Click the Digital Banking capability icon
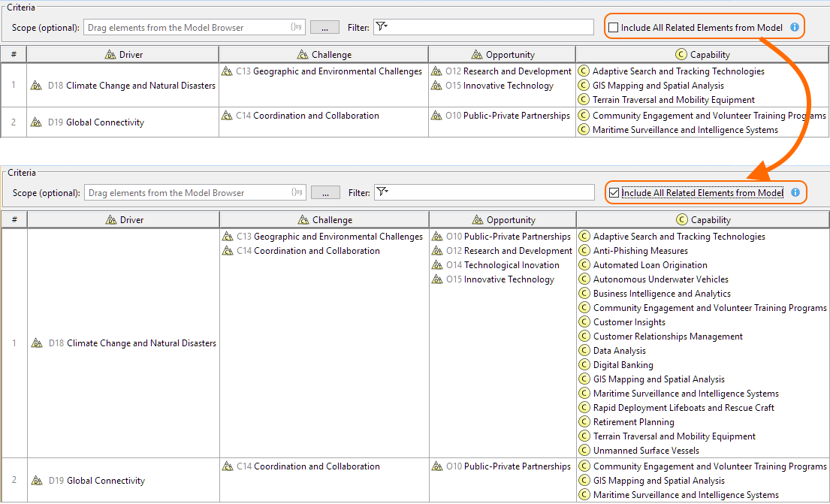The width and height of the screenshot is (830, 504). pos(584,365)
